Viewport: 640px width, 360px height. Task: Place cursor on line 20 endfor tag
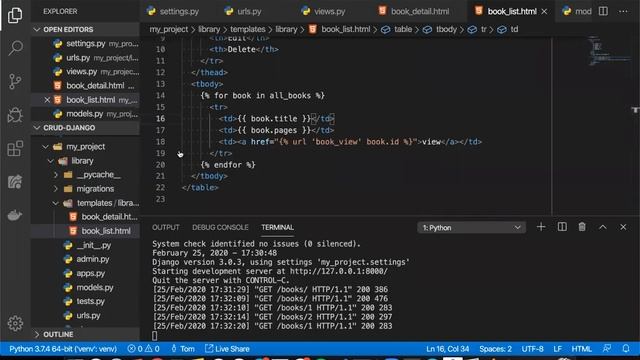[x=228, y=164]
